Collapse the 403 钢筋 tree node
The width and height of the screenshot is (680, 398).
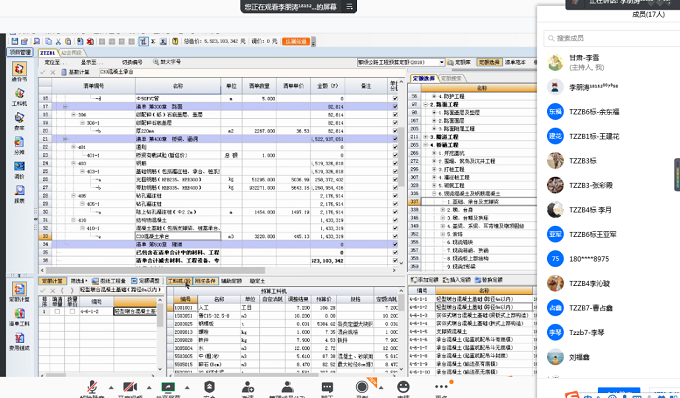(73, 163)
